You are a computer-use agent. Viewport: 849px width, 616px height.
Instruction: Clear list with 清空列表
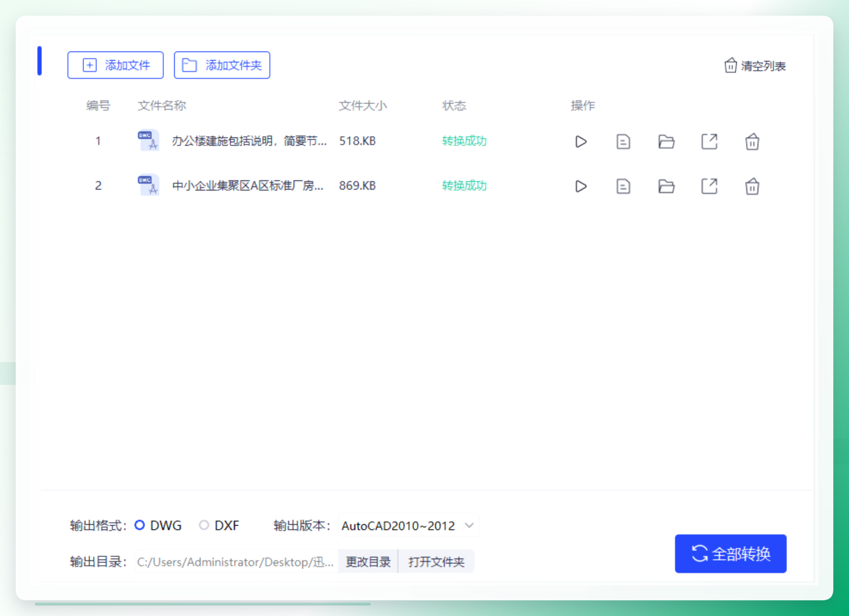tap(755, 66)
